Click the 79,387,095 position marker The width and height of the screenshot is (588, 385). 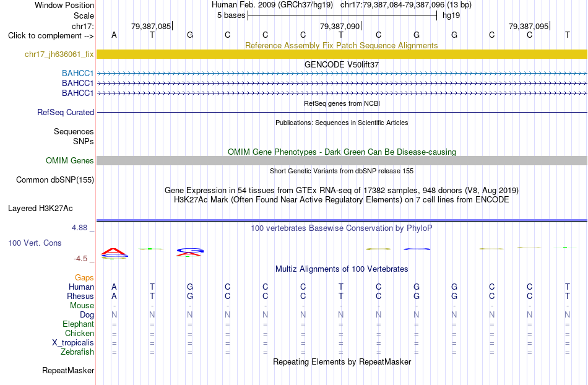[529, 26]
